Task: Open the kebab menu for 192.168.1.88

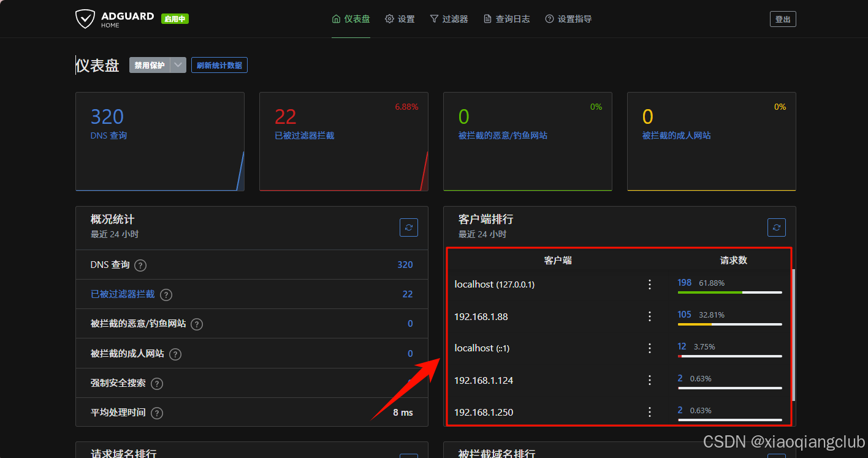Action: pos(650,316)
